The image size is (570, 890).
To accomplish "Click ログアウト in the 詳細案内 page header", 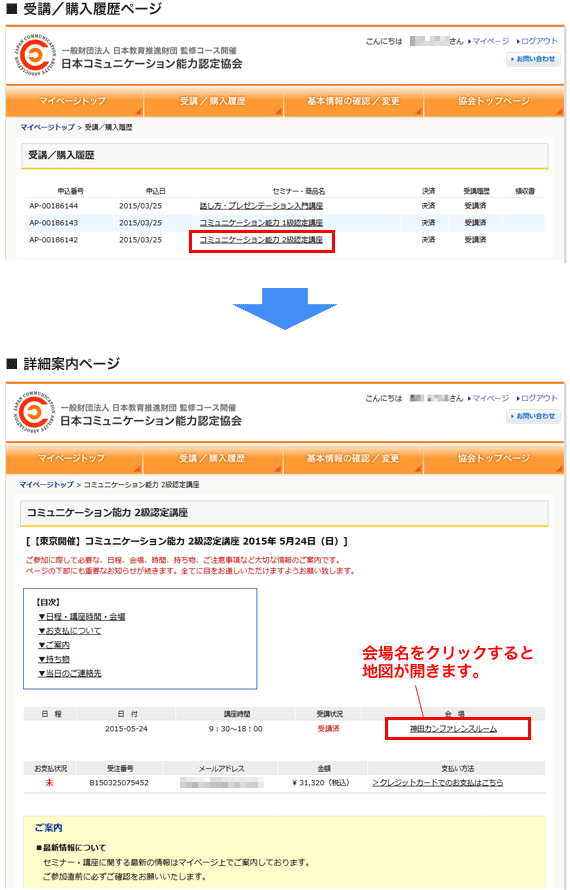I will 539,398.
